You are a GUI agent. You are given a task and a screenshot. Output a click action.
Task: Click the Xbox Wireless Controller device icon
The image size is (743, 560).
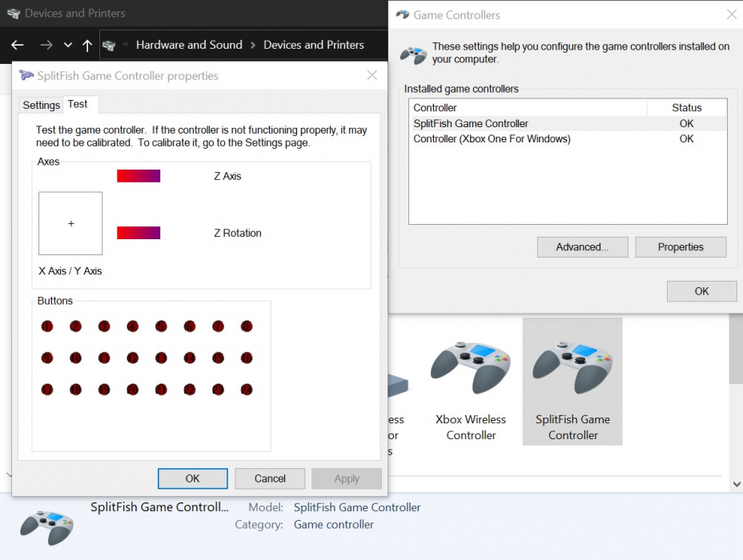pos(471,369)
